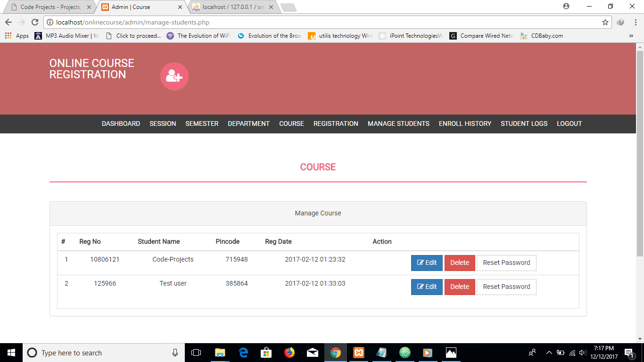Open the MANAGE STUDENTS menu item
The image size is (644, 362).
[398, 123]
